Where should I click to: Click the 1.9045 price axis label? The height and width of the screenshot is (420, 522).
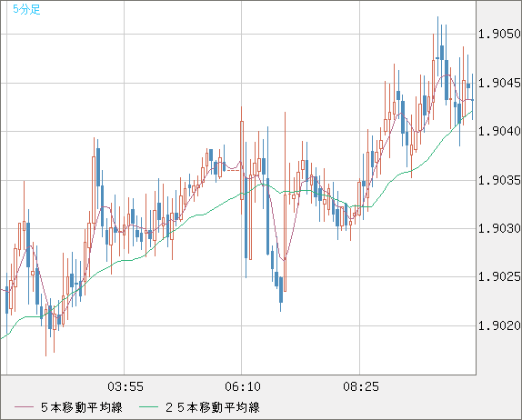point(499,83)
